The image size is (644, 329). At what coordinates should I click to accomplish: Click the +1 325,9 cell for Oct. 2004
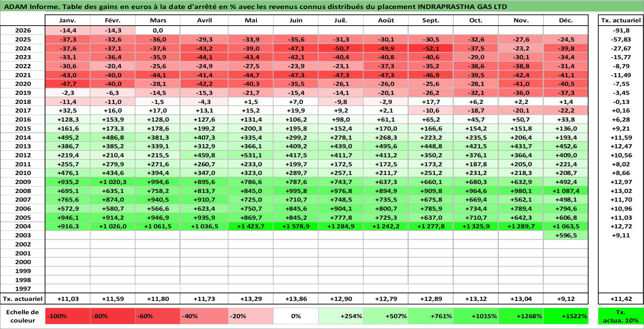(x=476, y=226)
